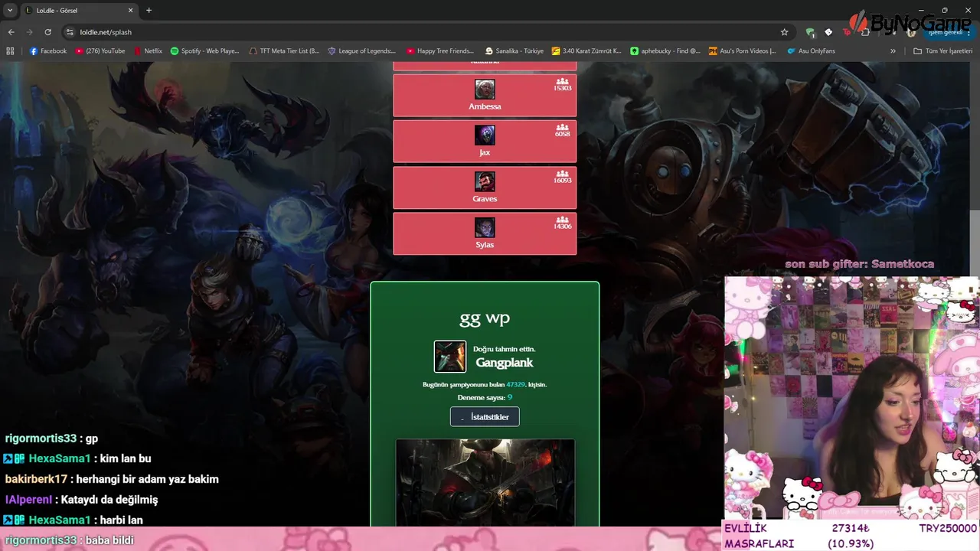Click the 'Gangplank' answer name

[x=505, y=363]
